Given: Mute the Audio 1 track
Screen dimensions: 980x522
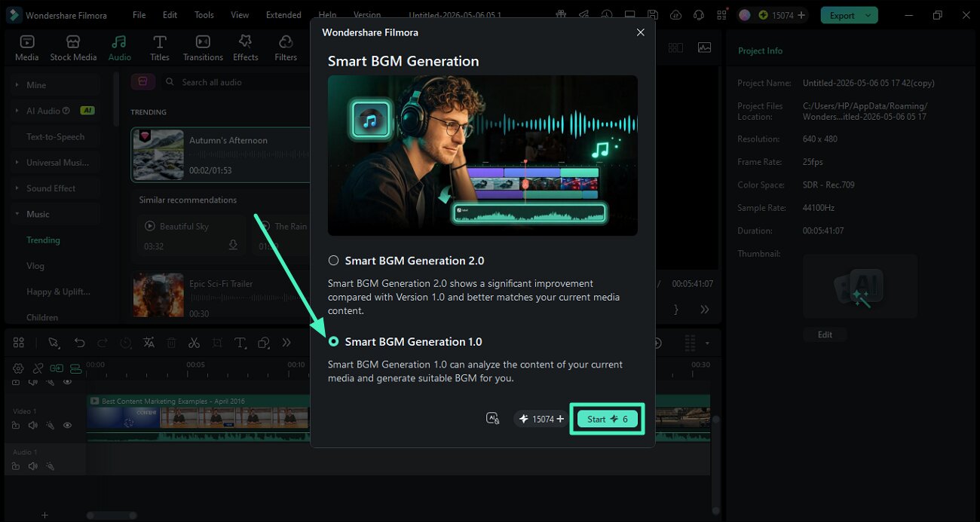Looking at the screenshot, I should coord(32,466).
